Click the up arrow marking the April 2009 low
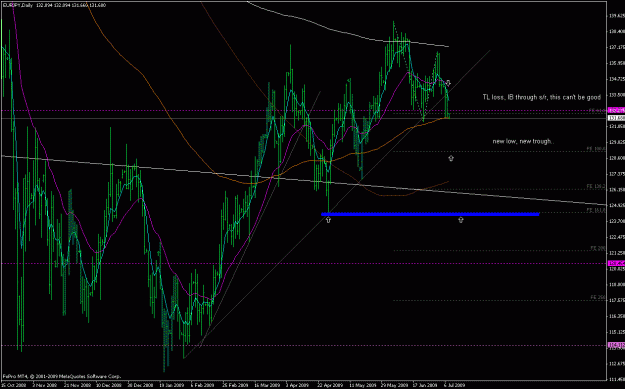Screen dimensions: 625x389 pyautogui.click(x=328, y=220)
